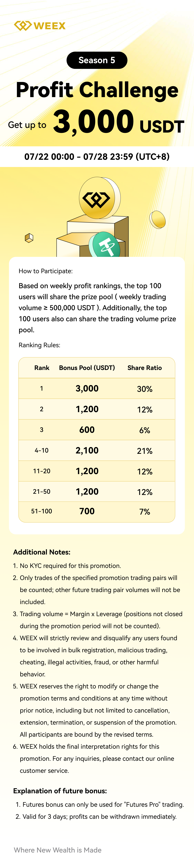The height and width of the screenshot is (868, 194).
Task: Click the Profit Challenge headline
Action: pyautogui.click(x=97, y=90)
